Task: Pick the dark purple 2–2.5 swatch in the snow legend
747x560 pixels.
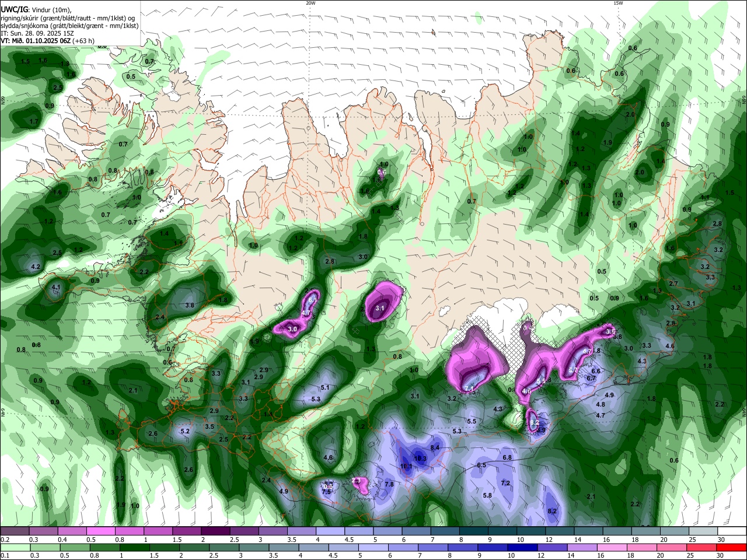Action: click(215, 531)
